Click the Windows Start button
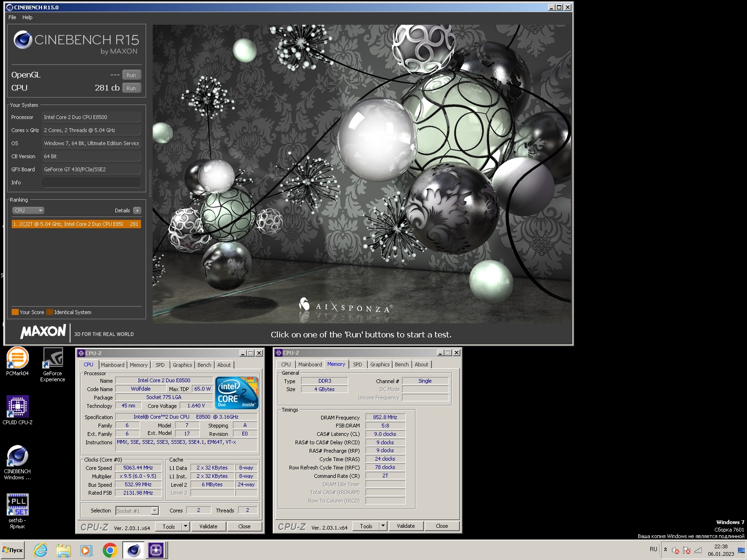 click(13, 550)
